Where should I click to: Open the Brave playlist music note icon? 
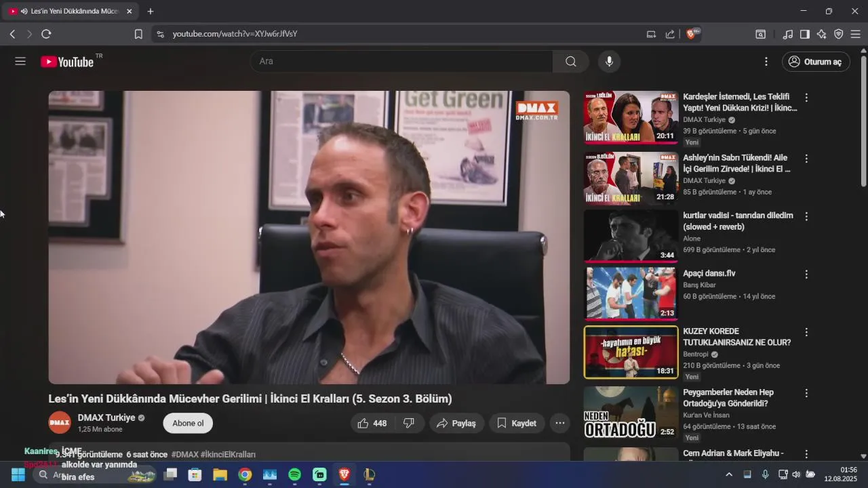pyautogui.click(x=787, y=34)
